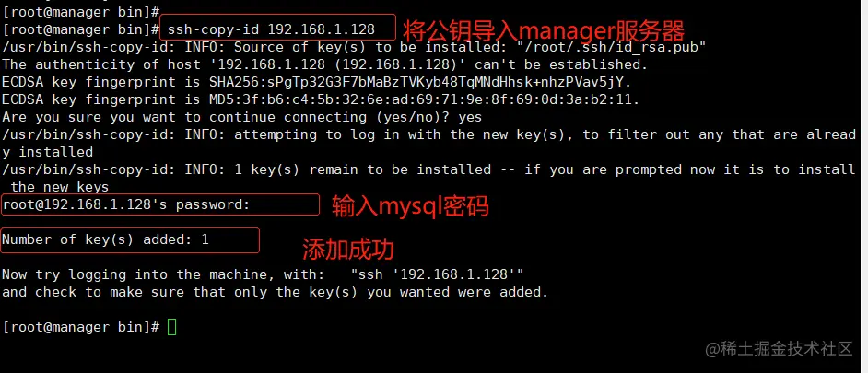Click the ssh-copy-id 192.168.1.128 command text

[x=271, y=29]
